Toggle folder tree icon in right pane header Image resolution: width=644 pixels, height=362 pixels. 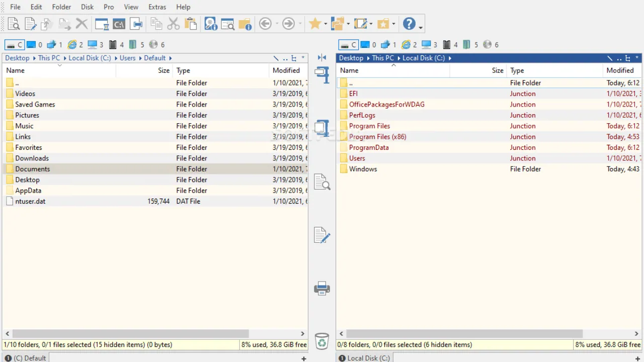(628, 58)
